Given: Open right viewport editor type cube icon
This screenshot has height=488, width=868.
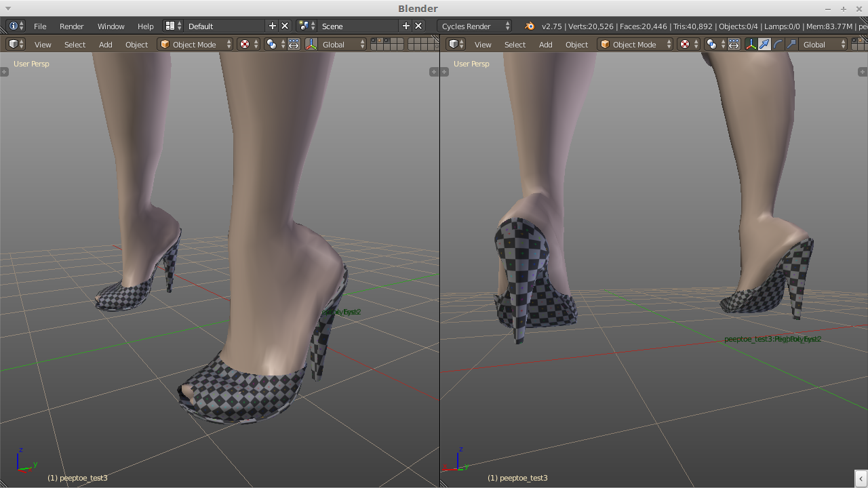Looking at the screenshot, I should pos(456,44).
